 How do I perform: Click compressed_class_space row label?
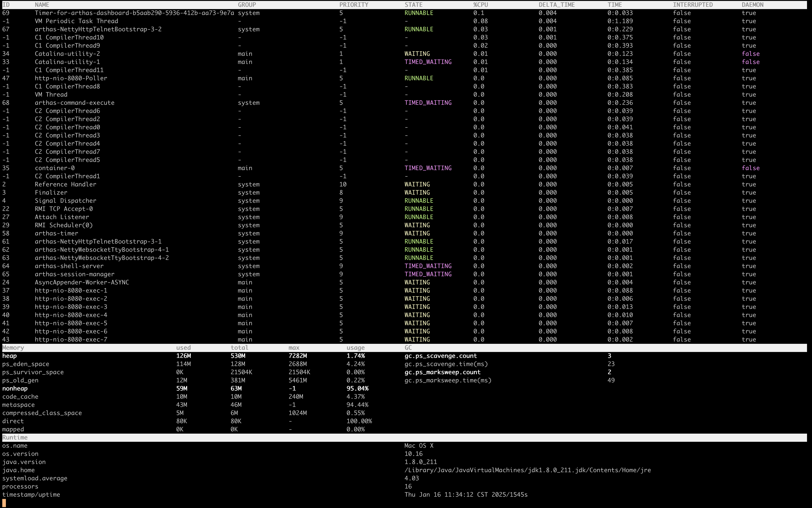click(42, 413)
